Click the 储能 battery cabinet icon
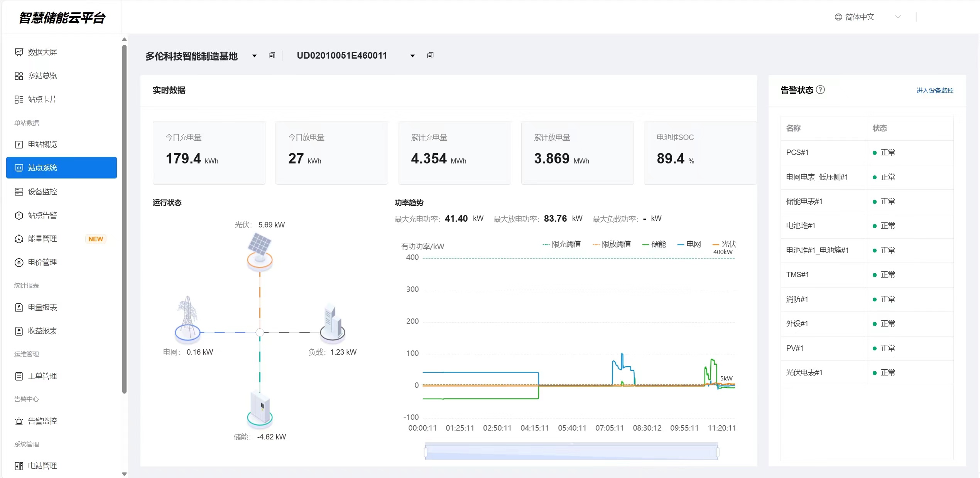 (260, 409)
